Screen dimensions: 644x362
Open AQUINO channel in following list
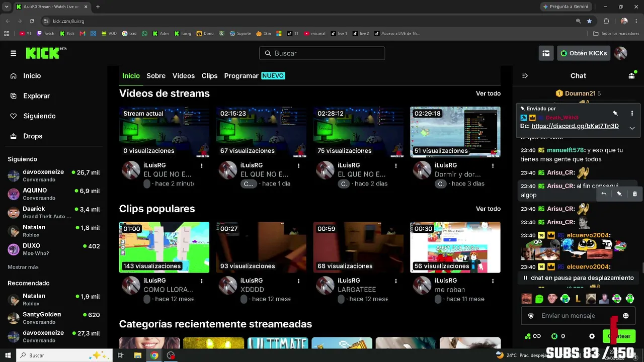(54, 194)
